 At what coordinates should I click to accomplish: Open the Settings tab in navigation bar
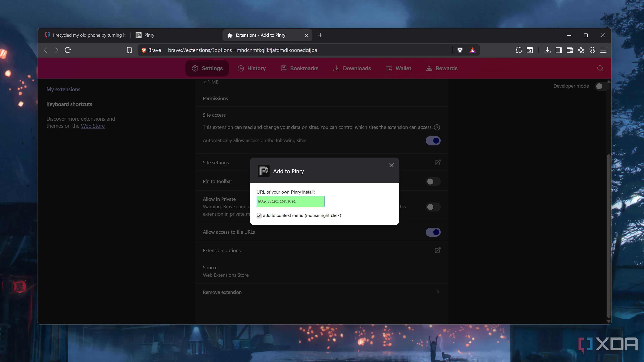click(x=207, y=68)
